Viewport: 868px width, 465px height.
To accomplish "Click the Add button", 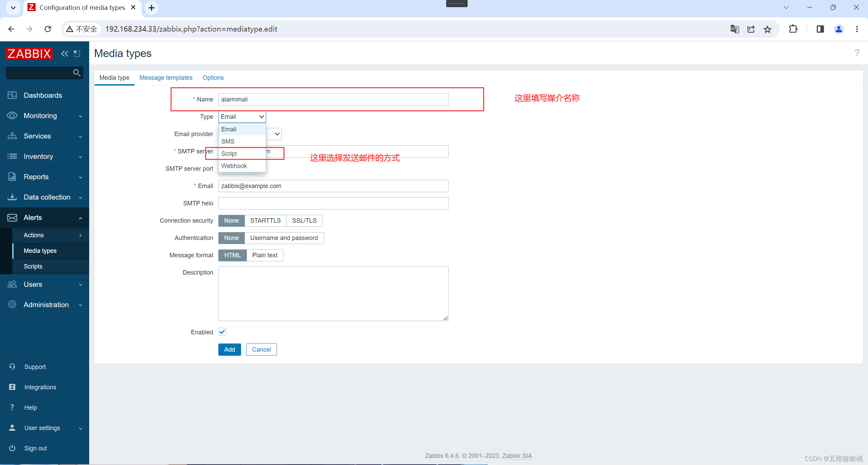I will point(230,350).
